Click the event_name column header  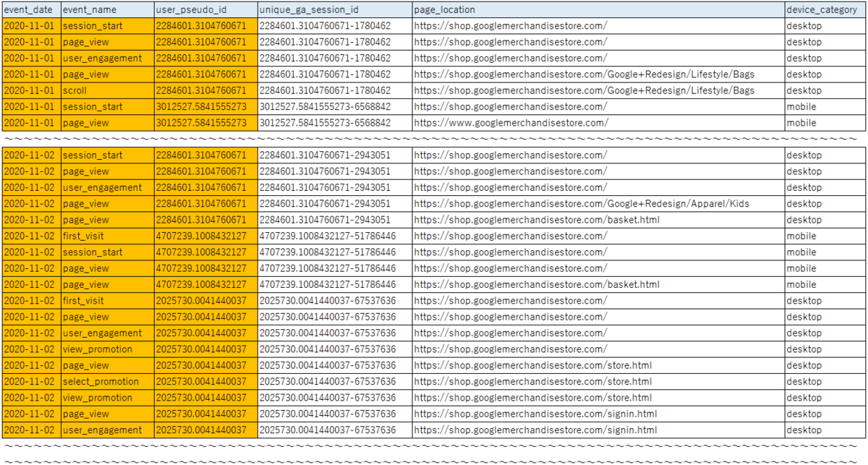coord(107,10)
